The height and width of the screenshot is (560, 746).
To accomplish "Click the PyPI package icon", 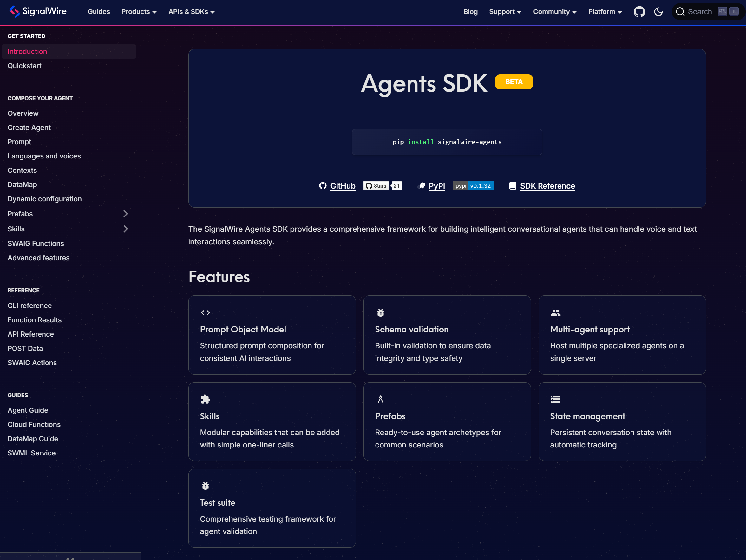I will (x=422, y=186).
